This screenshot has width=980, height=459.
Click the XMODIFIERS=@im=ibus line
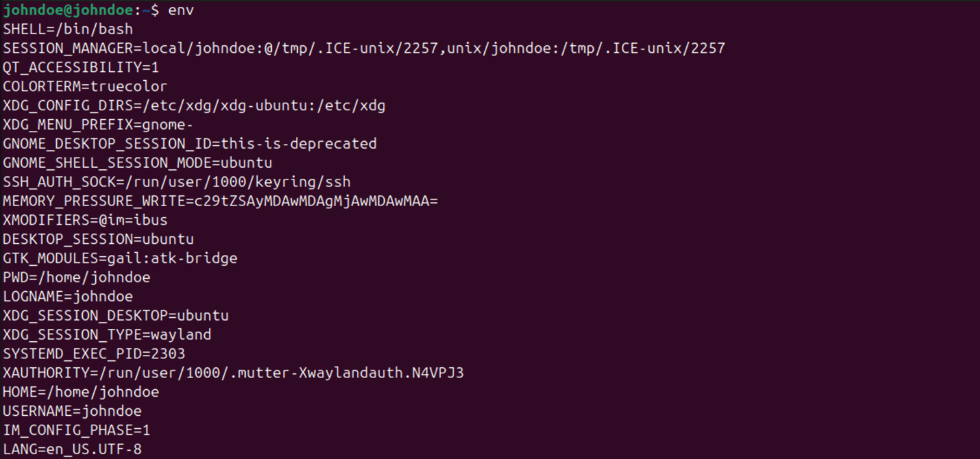pyautogui.click(x=85, y=220)
